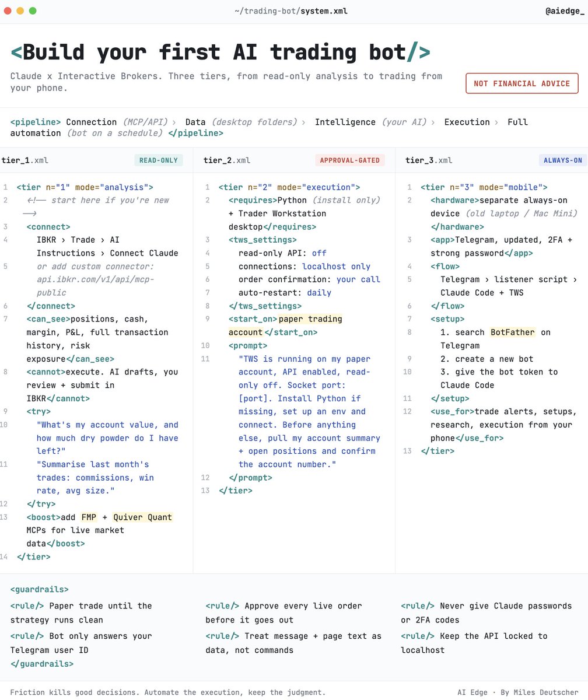Click the Execution pipeline step
588x700 pixels.
pos(466,122)
